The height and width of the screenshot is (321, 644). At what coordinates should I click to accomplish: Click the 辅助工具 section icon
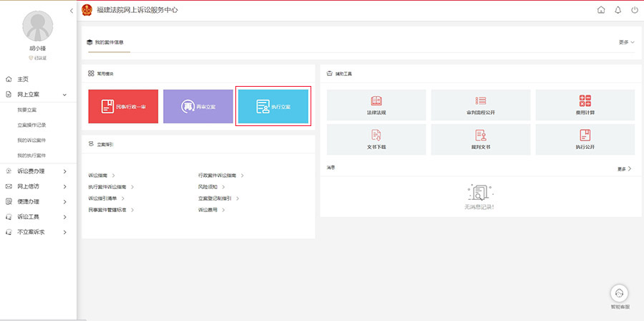[x=329, y=74]
